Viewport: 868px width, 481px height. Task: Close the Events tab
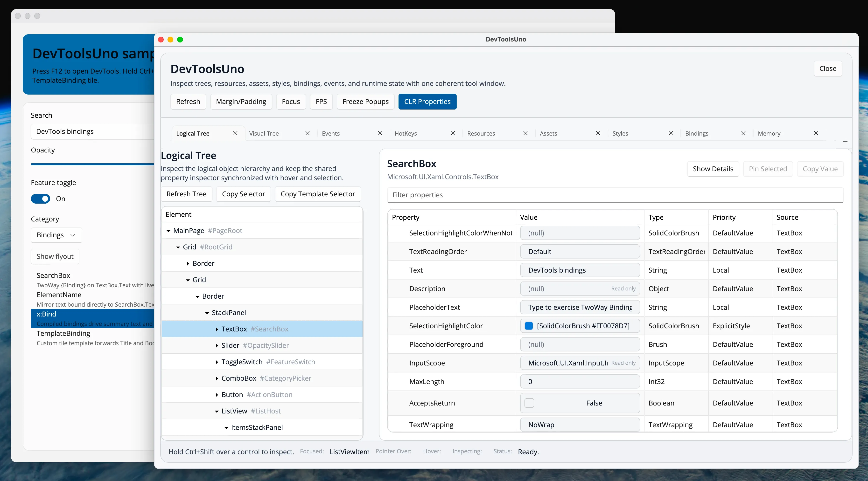tap(380, 133)
